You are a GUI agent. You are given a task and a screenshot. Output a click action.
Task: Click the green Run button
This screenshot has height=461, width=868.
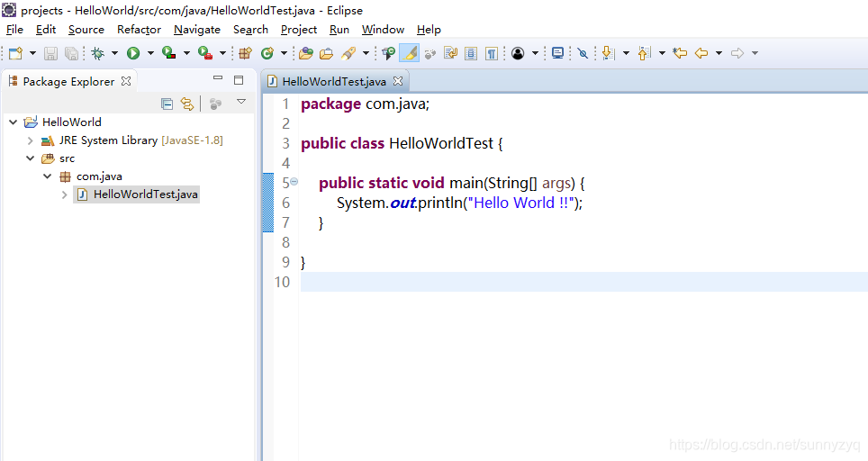[133, 53]
